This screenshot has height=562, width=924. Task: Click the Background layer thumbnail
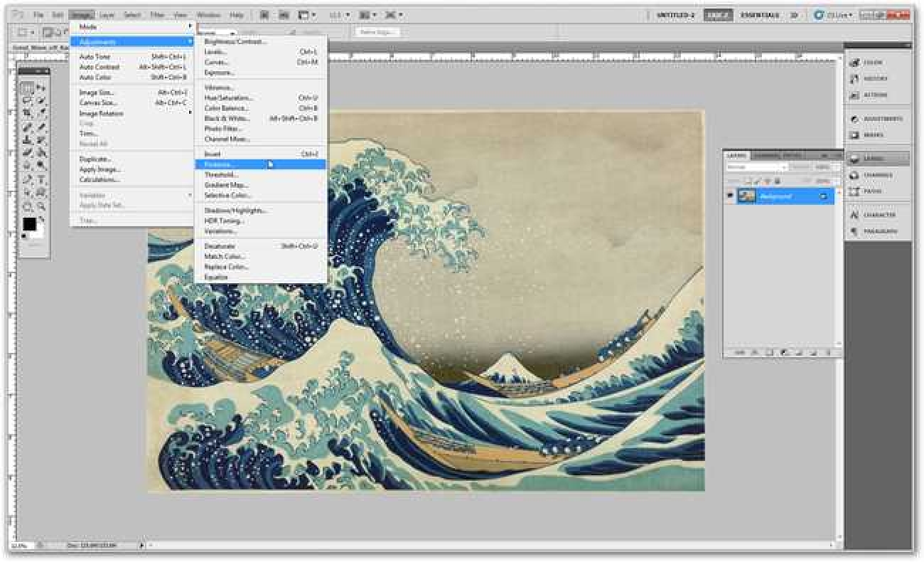point(746,196)
